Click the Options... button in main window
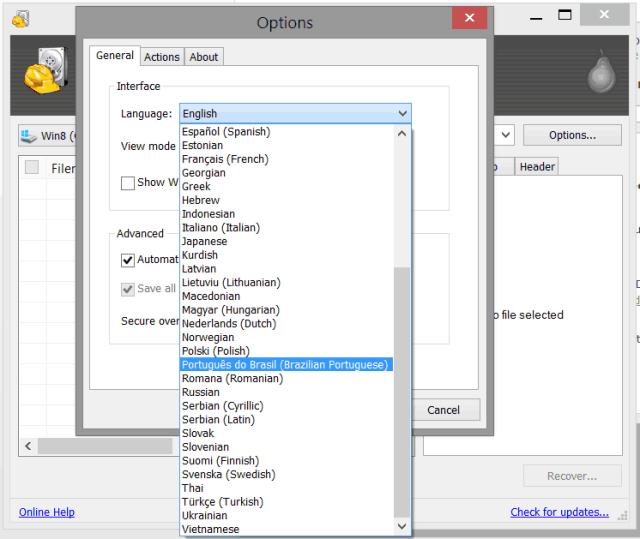The width and height of the screenshot is (640, 539). coord(571,135)
